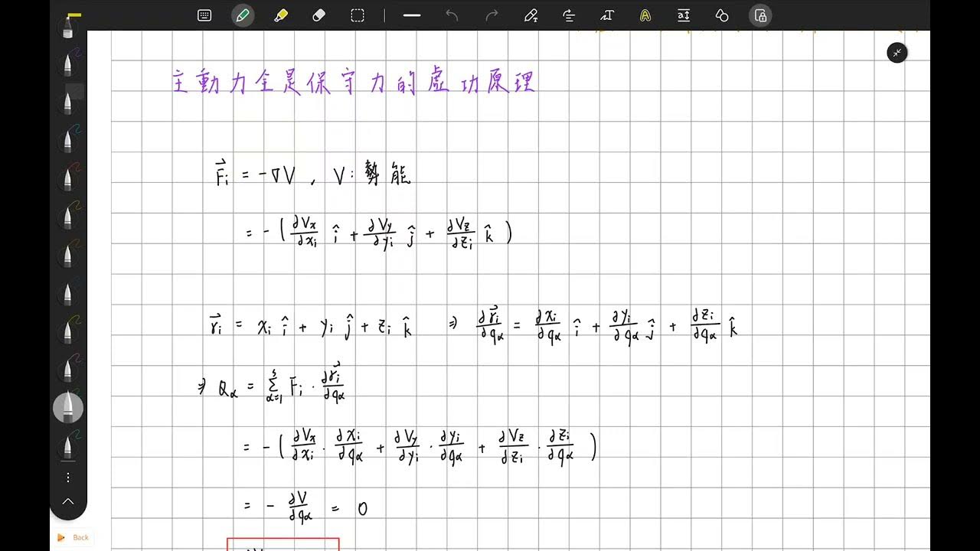Redo the last undone stroke

click(492, 15)
